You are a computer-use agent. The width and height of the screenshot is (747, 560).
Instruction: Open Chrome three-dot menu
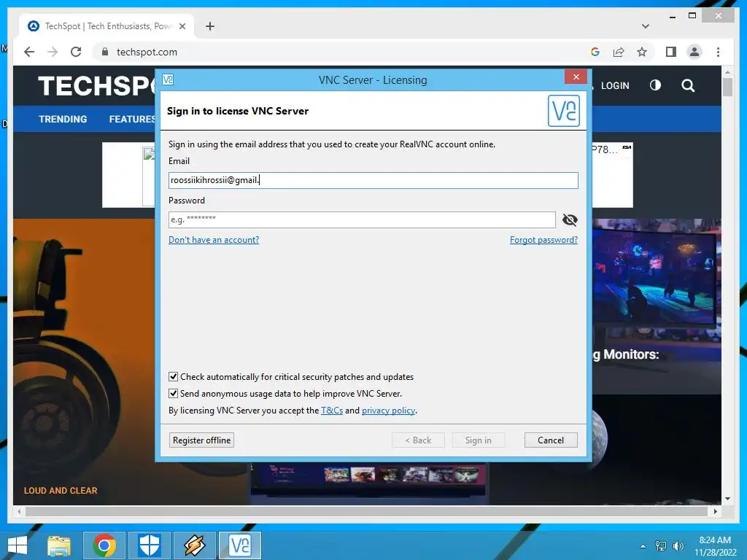pyautogui.click(x=718, y=52)
